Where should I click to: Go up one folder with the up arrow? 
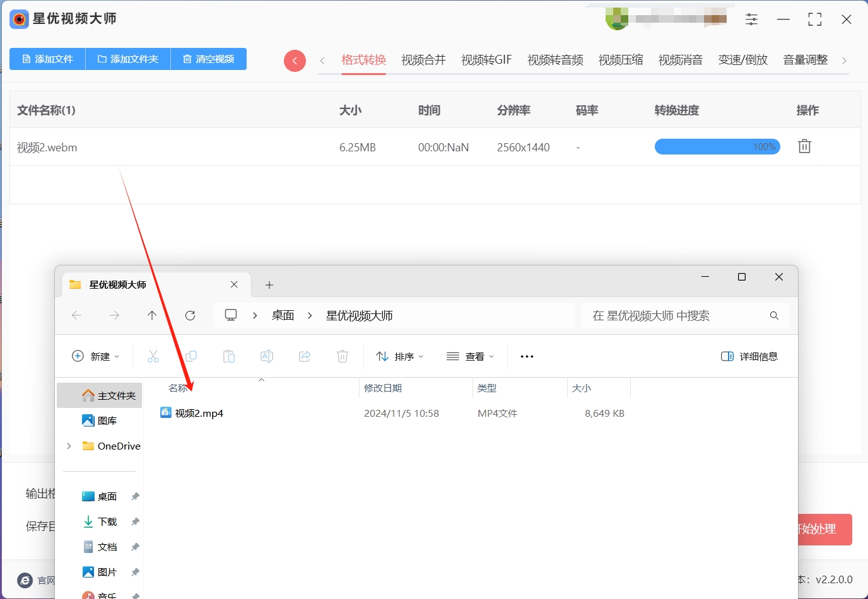click(152, 315)
